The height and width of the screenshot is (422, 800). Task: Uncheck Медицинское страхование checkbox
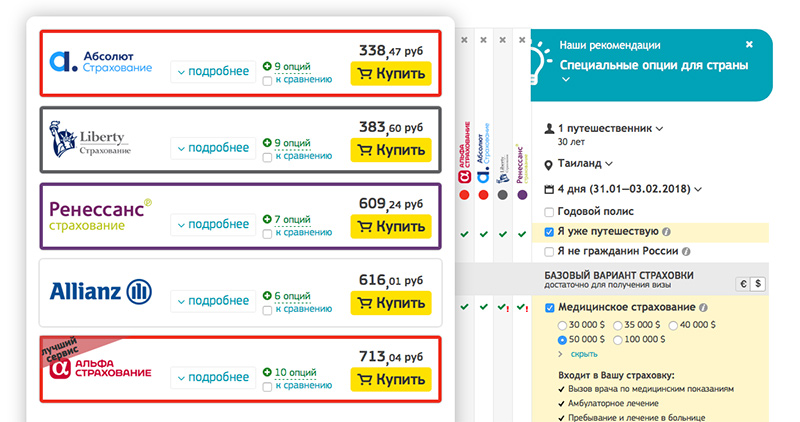click(x=549, y=308)
